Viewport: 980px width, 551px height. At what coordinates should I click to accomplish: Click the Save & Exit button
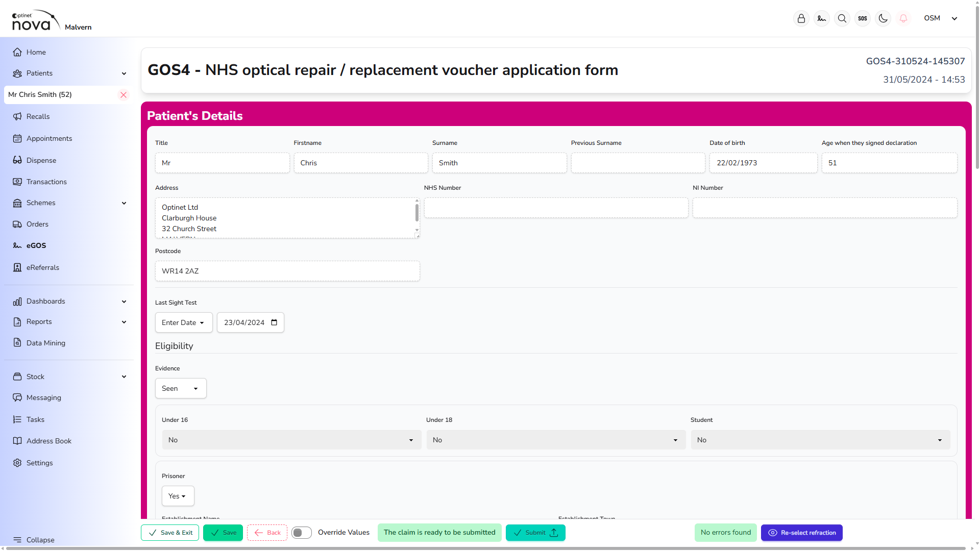click(x=170, y=533)
